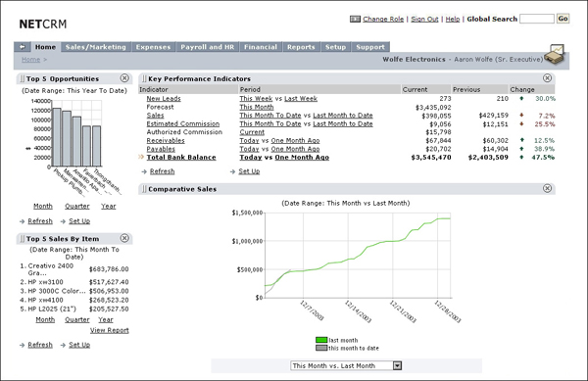Click the green up arrow for New Leads
The width and height of the screenshot is (588, 381).
521,99
